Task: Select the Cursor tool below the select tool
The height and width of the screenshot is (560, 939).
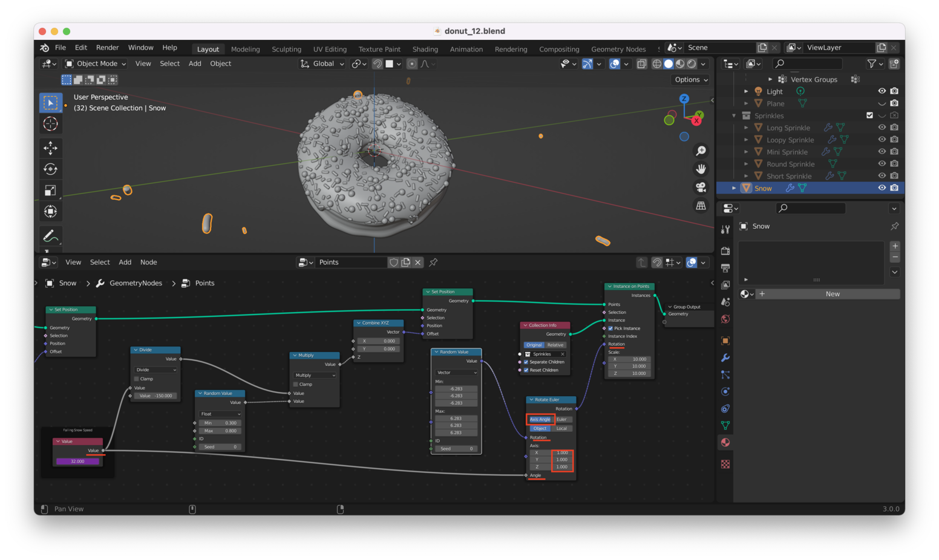Action: pos(50,123)
